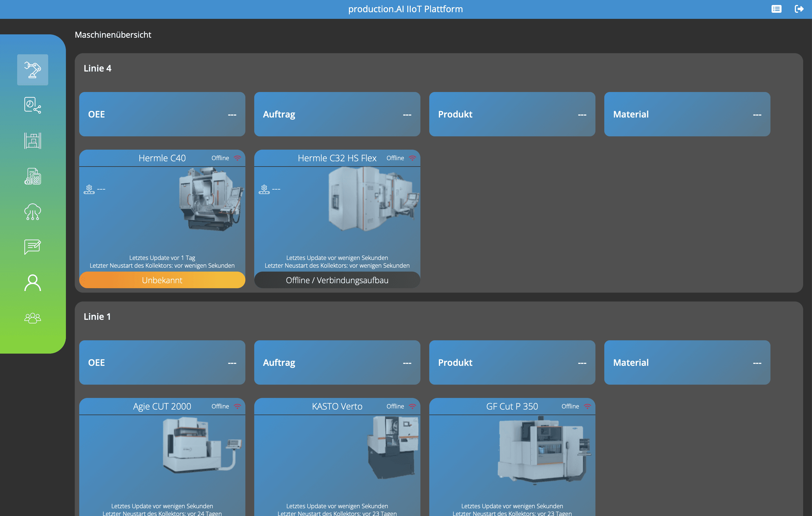Select the Produkt tile in Linie 1
Viewport: 812px width, 516px height.
[512, 362]
